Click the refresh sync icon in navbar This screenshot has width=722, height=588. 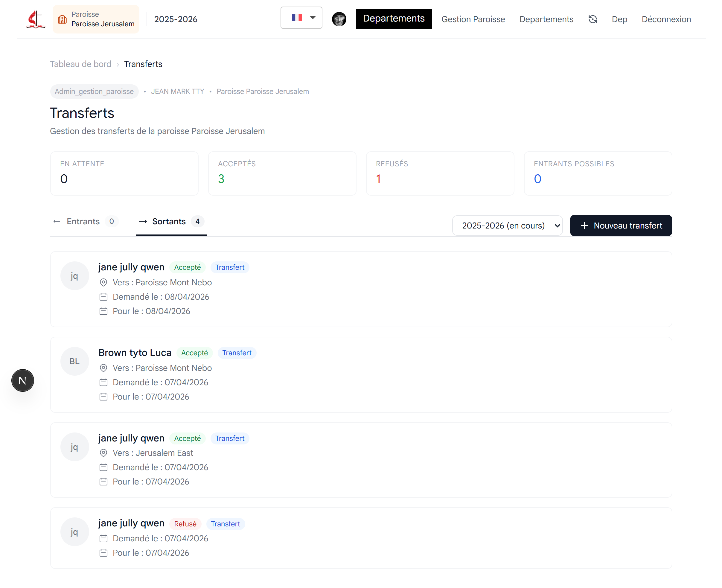592,19
